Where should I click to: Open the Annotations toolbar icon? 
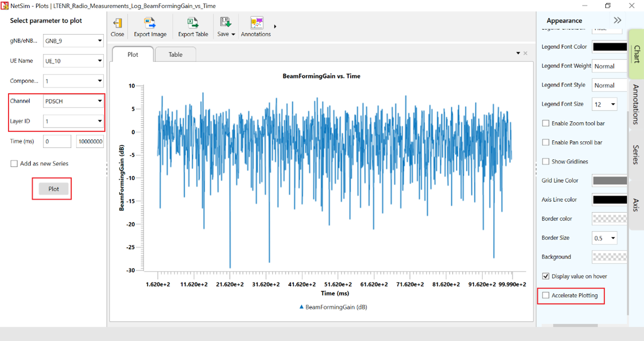pyautogui.click(x=256, y=27)
